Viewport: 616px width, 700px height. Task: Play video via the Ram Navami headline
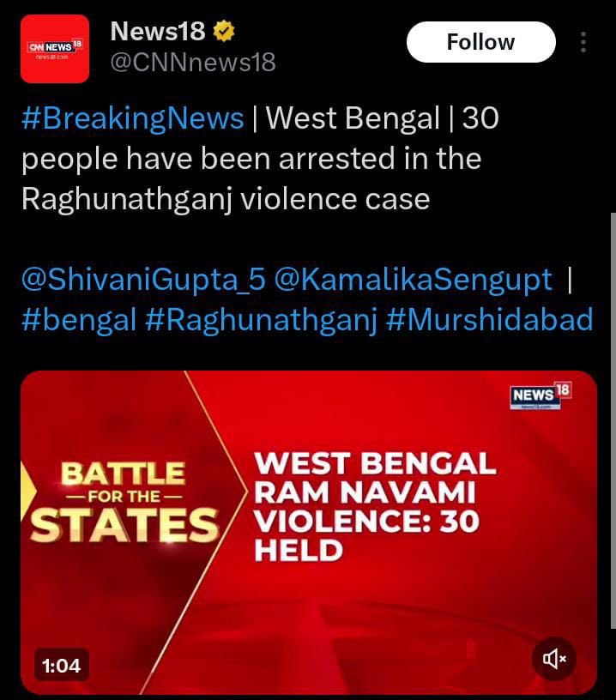click(x=375, y=505)
